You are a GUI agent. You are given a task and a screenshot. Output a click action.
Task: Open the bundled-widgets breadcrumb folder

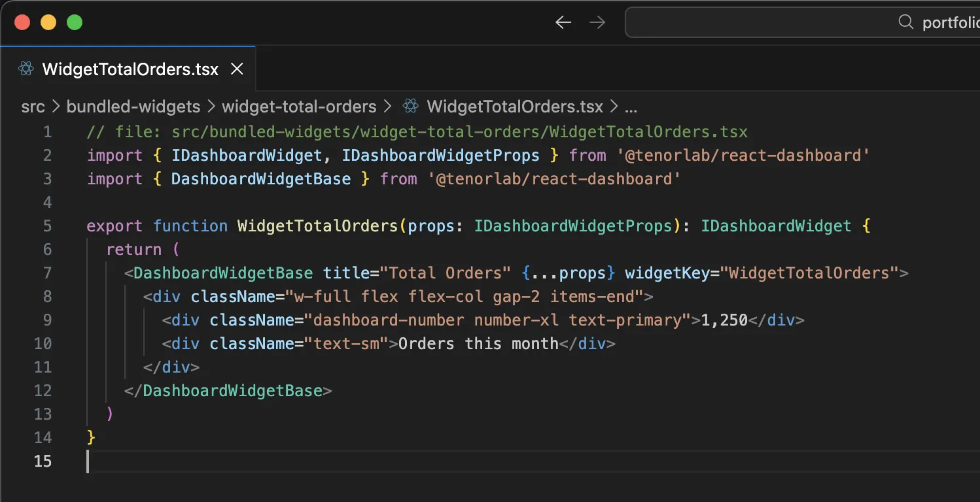[x=133, y=107]
